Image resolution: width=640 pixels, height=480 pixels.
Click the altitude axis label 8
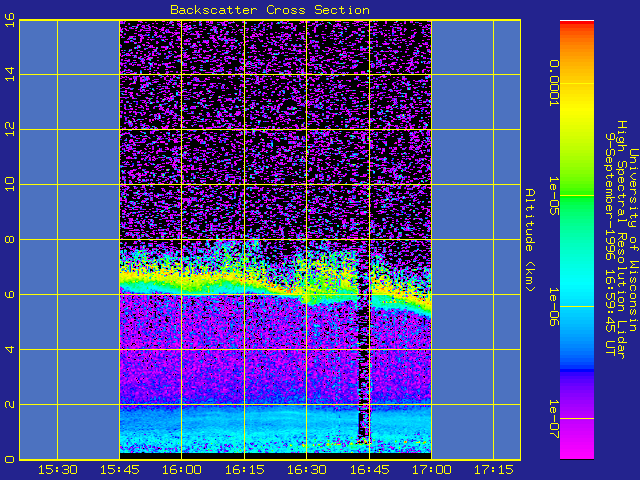10,240
